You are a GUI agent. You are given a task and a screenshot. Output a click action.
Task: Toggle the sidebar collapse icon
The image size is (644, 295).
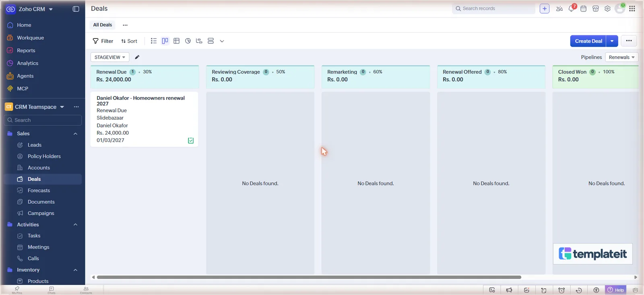76,9
